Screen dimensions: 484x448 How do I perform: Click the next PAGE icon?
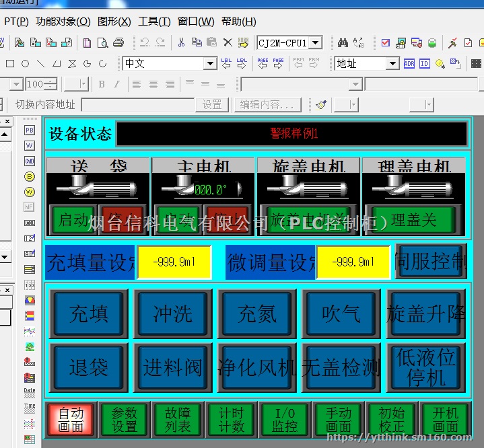(278, 63)
